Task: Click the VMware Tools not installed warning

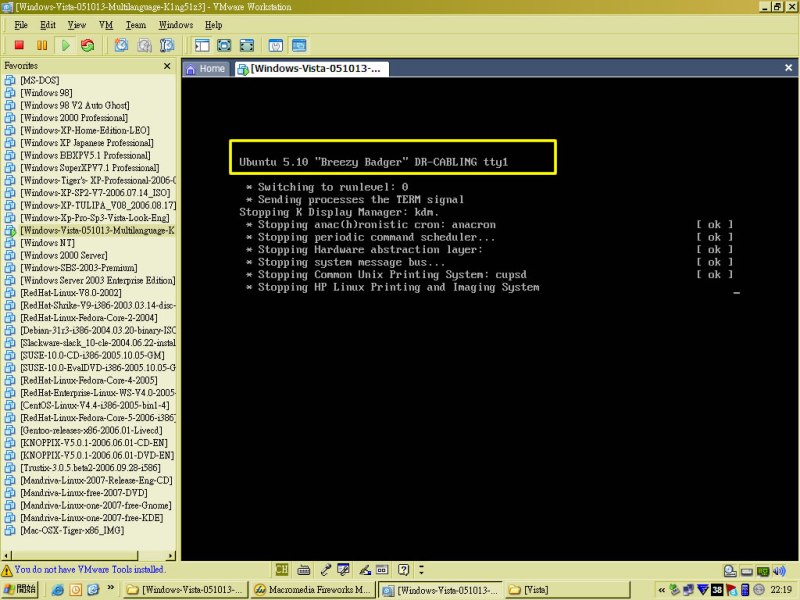Action: [x=84, y=569]
